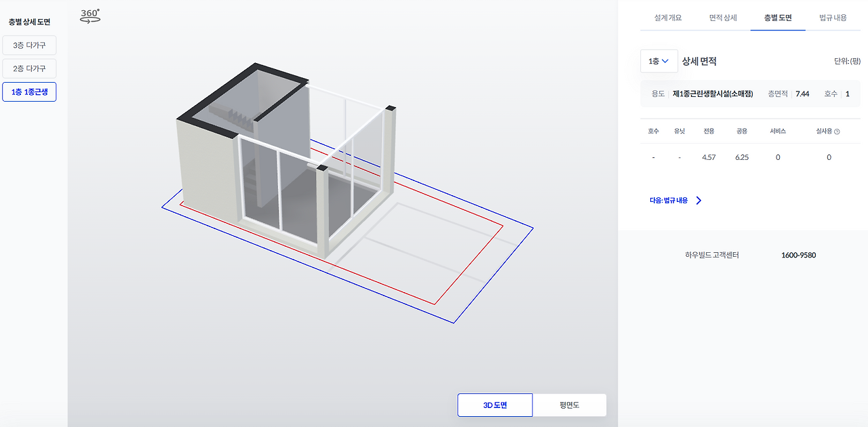Select the 층별 도면 tab
Screen dimensions: 868x427
(x=777, y=18)
